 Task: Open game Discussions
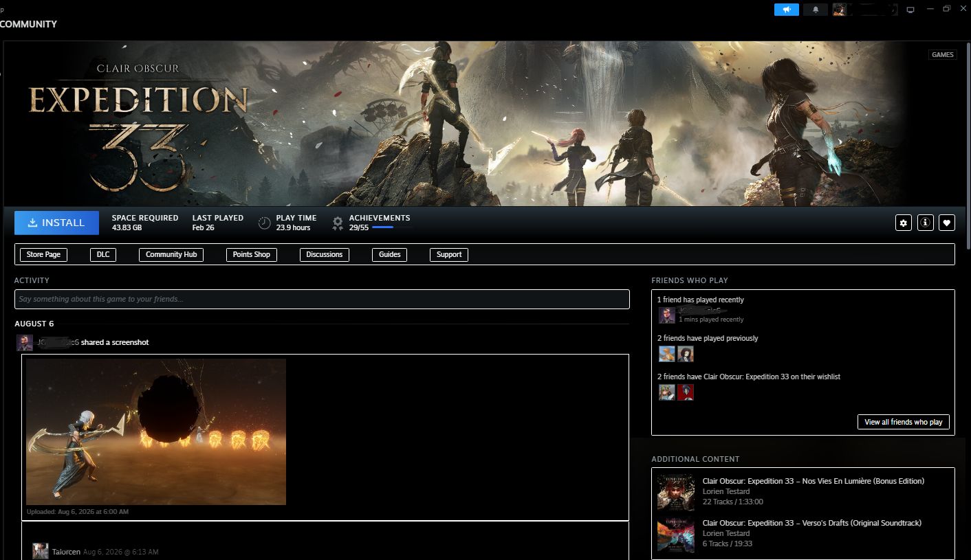pyautogui.click(x=325, y=254)
